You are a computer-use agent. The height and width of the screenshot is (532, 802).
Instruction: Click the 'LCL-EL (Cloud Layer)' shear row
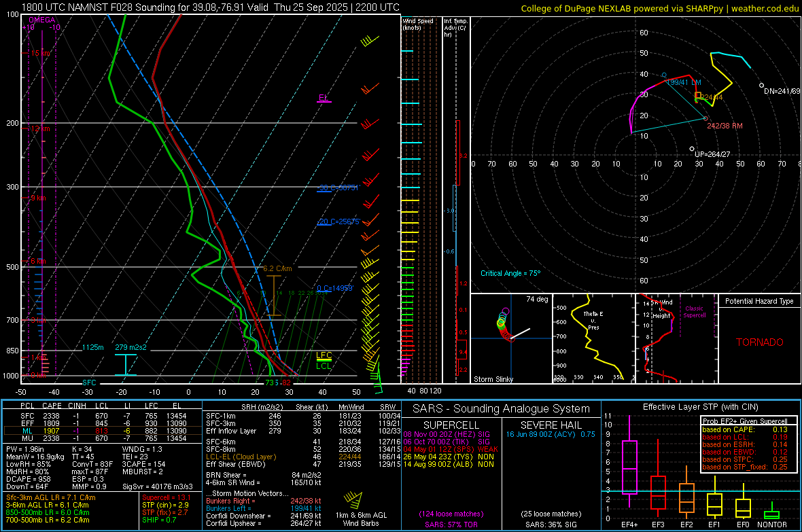click(303, 457)
